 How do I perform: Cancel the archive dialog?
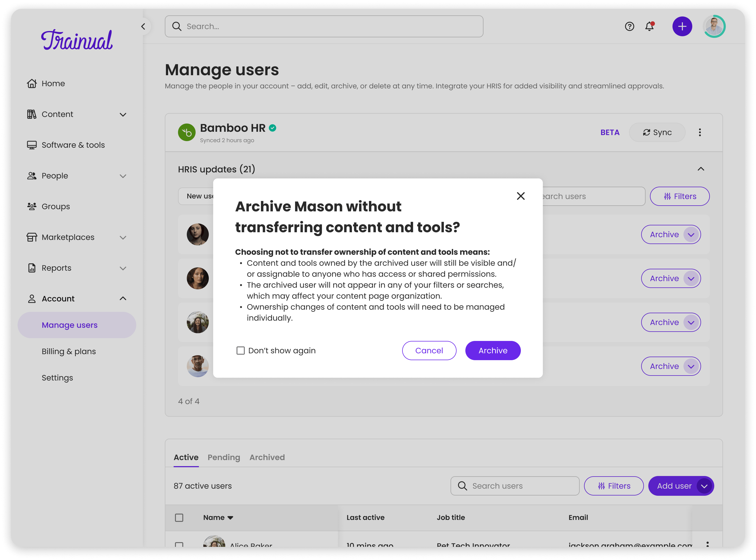429,350
